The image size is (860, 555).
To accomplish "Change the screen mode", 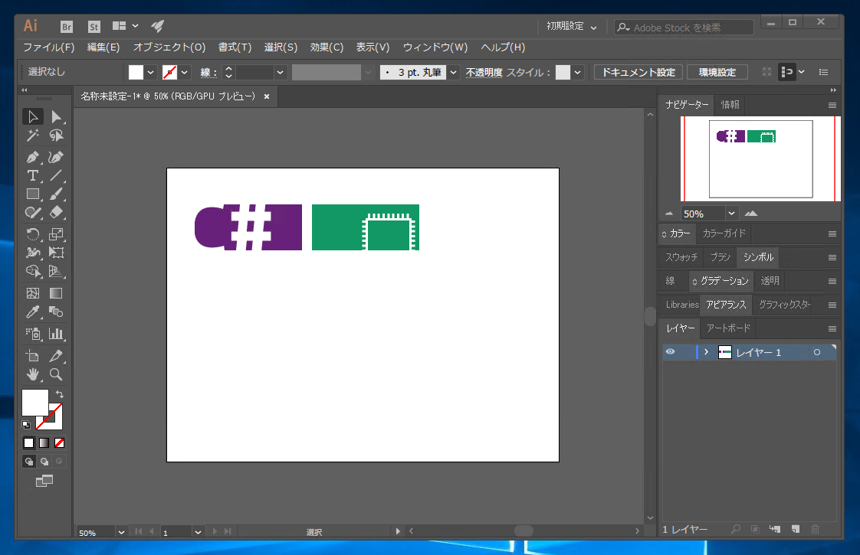I will click(44, 481).
